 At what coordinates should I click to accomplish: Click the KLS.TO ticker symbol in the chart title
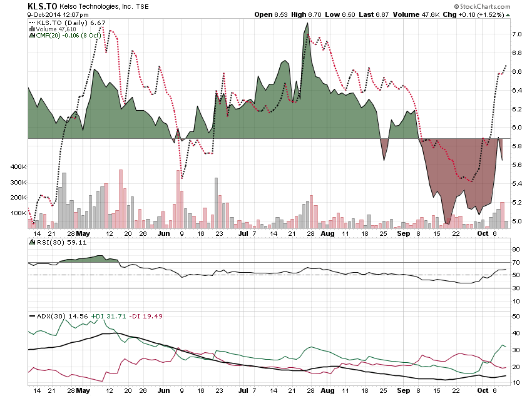coord(43,6)
